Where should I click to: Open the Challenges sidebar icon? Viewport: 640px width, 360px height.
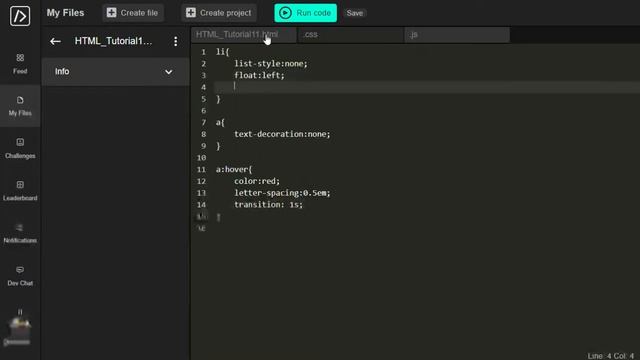click(20, 142)
